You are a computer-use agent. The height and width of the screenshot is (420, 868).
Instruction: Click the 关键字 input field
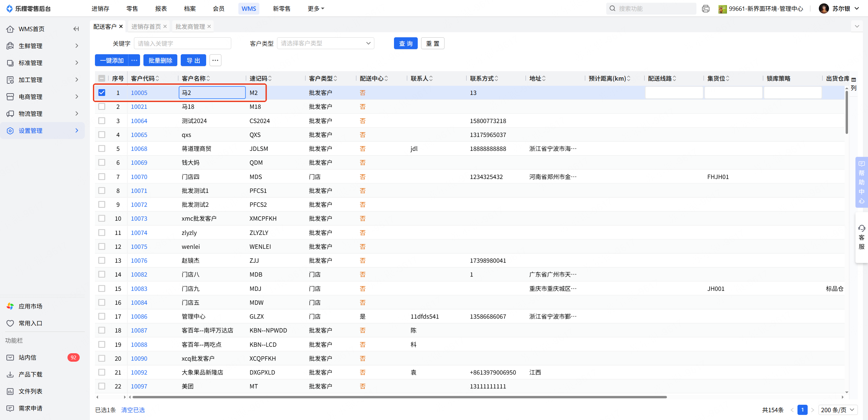182,43
